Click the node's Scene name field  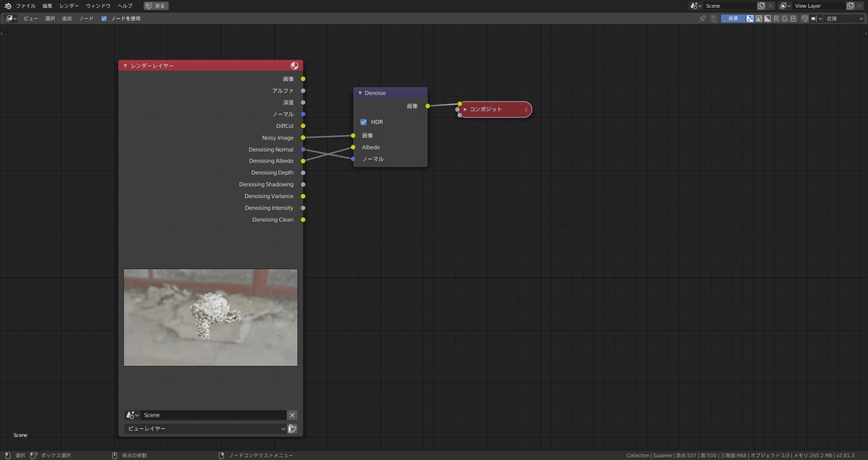click(x=213, y=415)
